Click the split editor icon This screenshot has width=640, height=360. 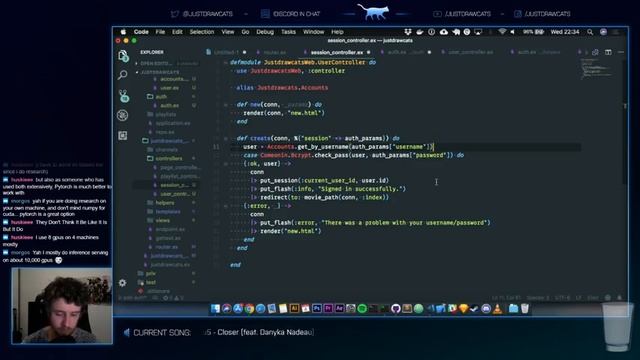click(608, 52)
